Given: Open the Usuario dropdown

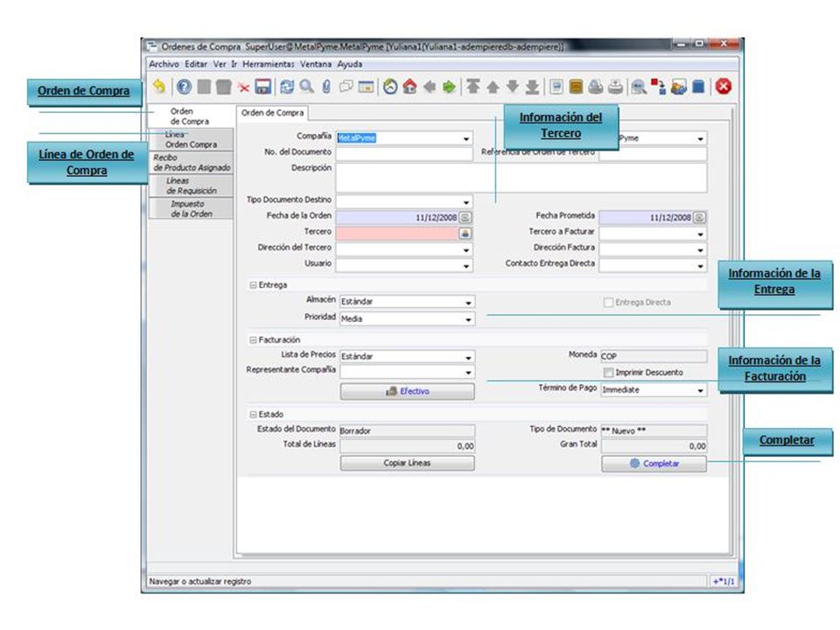Looking at the screenshot, I should 466,266.
